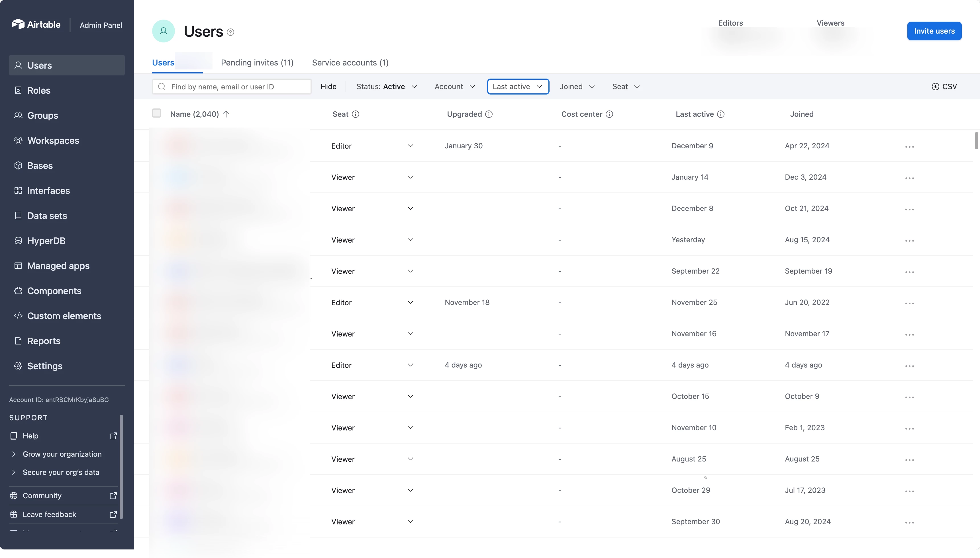The height and width of the screenshot is (558, 980).
Task: Open the Status: Active filter dropdown
Action: click(386, 87)
